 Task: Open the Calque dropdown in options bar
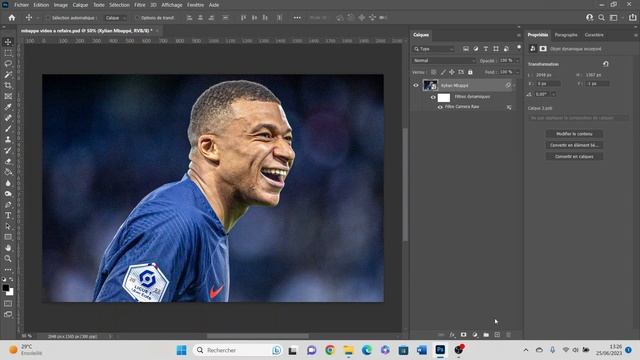(x=115, y=18)
